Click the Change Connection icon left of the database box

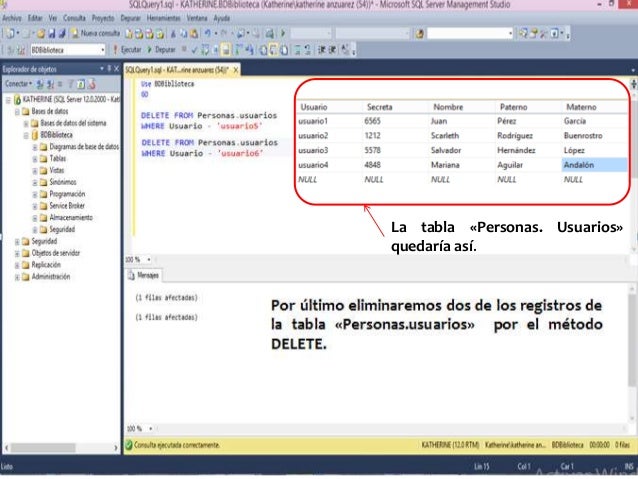click(21, 50)
